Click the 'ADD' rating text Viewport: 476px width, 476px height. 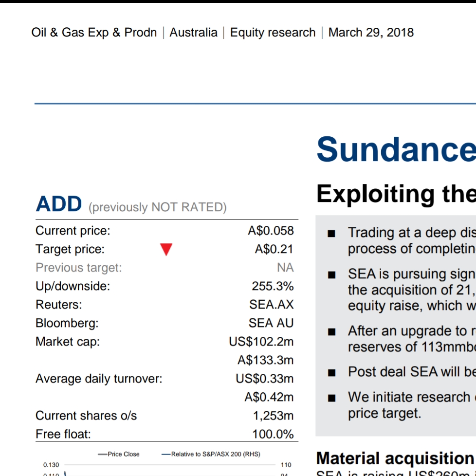59,204
